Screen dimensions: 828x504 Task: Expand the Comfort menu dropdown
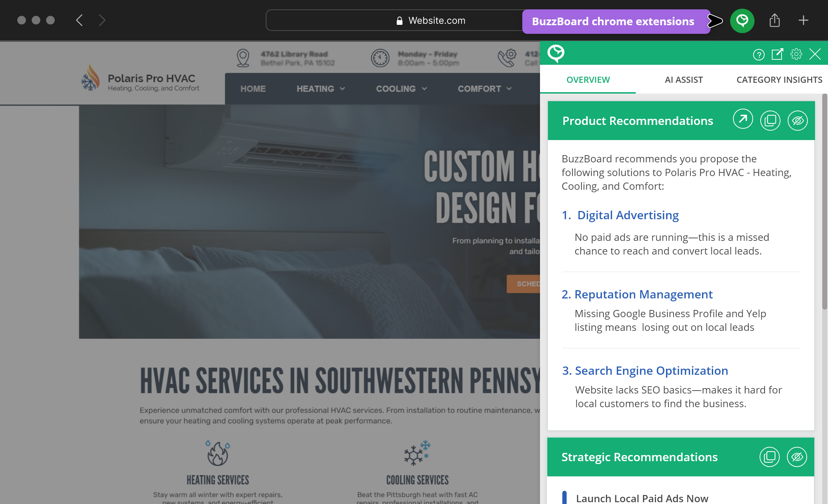484,89
